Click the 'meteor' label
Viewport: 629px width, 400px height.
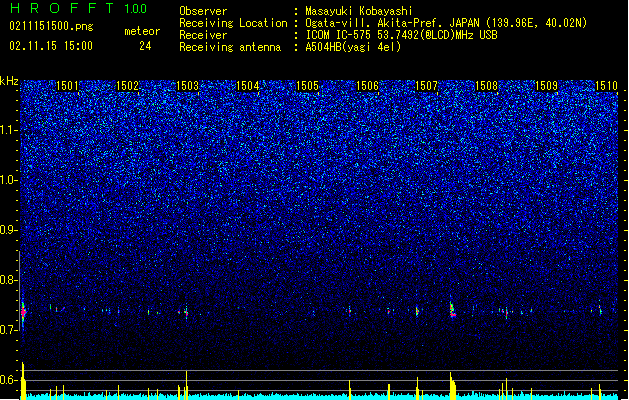click(142, 31)
